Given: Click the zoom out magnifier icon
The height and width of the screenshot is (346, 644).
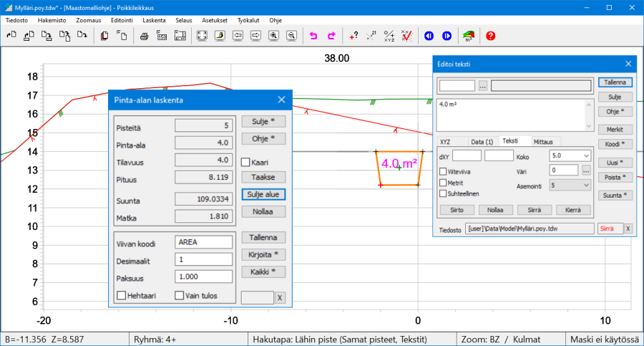Looking at the screenshot, I should point(291,35).
